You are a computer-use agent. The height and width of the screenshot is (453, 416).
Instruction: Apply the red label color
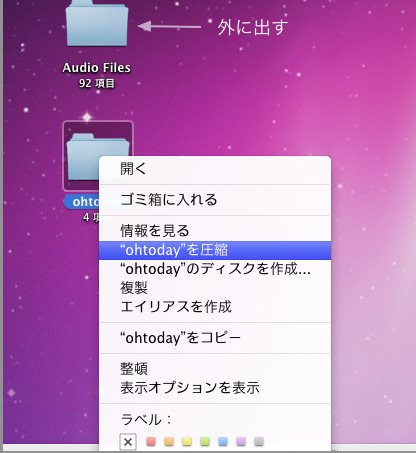tap(151, 442)
